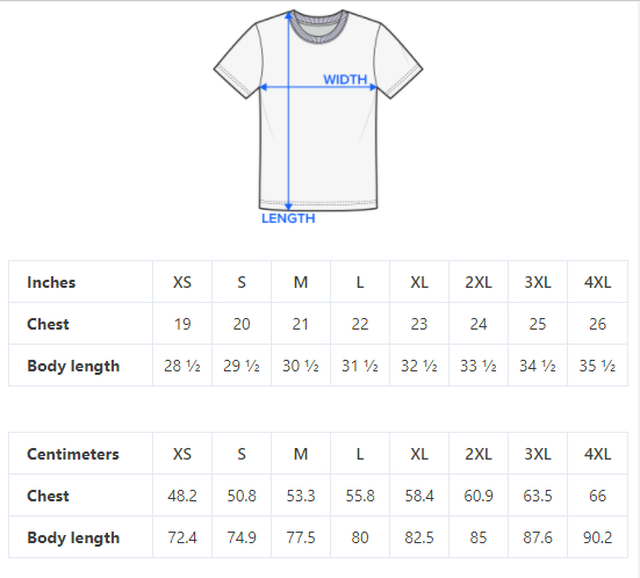The width and height of the screenshot is (640, 578).
Task: Click the Chest row label in Centimeters table
Action: click(48, 496)
